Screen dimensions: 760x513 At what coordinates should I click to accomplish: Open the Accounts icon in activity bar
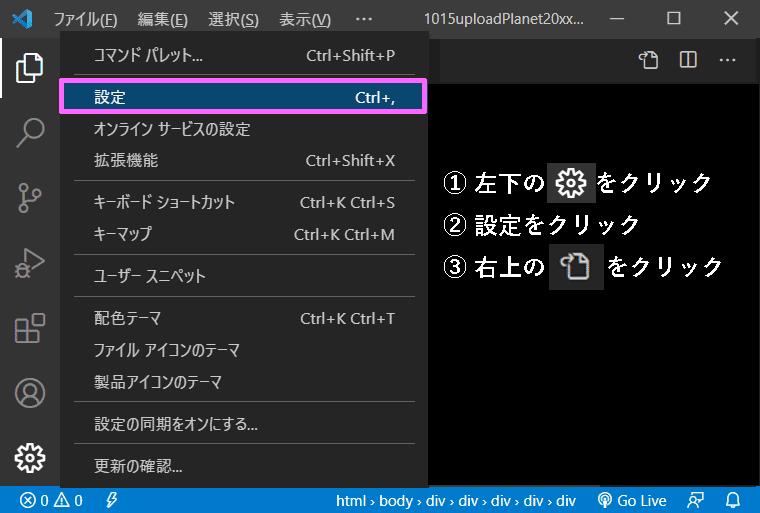point(30,393)
